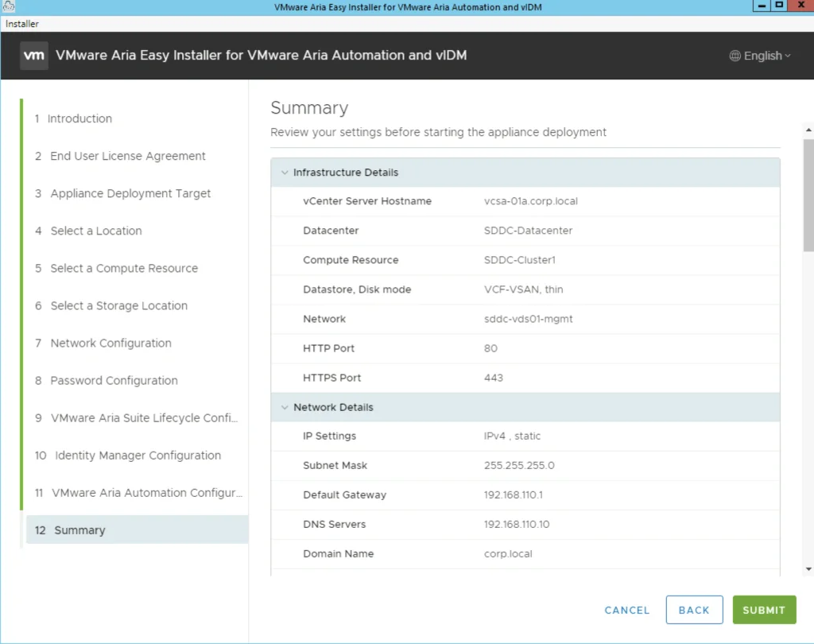Click the Default Gateway label
The height and width of the screenshot is (644, 814).
tap(345, 495)
